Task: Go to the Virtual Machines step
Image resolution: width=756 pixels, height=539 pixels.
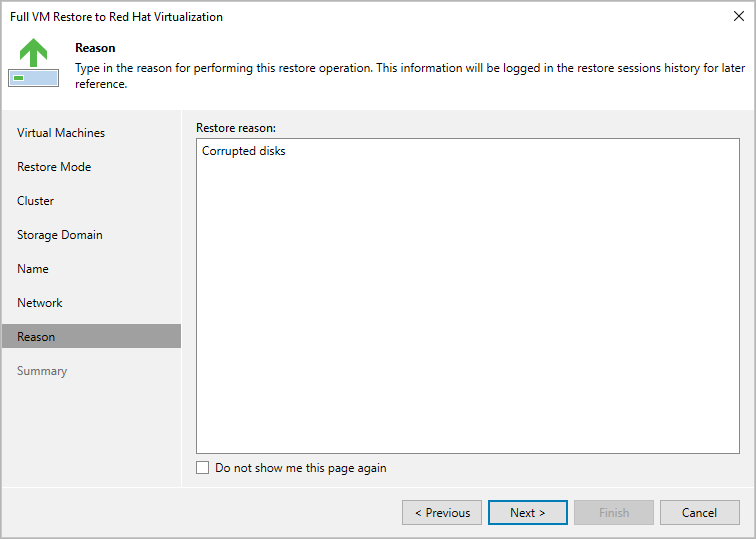Action: tap(61, 133)
